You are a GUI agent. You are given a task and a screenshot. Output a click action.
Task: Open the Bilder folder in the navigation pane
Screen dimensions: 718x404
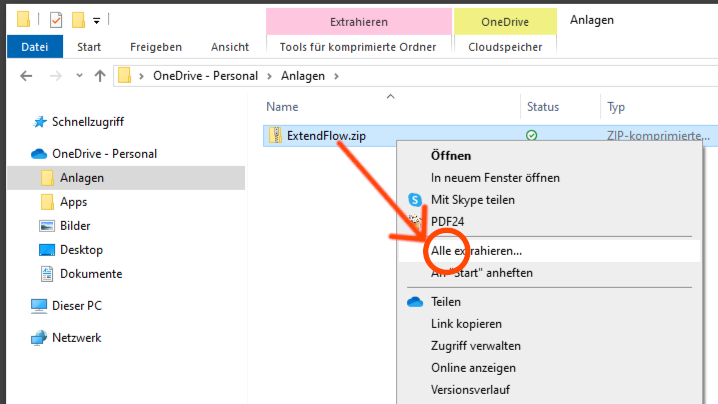pyautogui.click(x=75, y=226)
